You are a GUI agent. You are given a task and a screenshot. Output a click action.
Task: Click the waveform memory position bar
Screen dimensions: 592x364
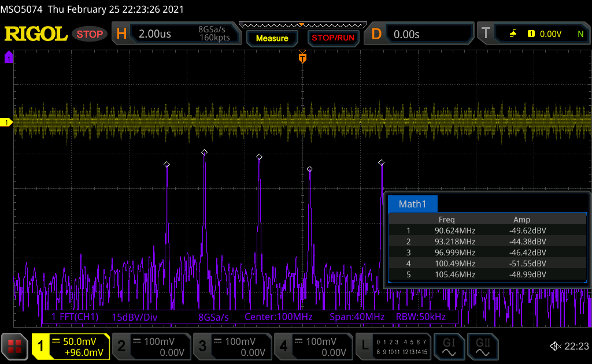[x=302, y=25]
